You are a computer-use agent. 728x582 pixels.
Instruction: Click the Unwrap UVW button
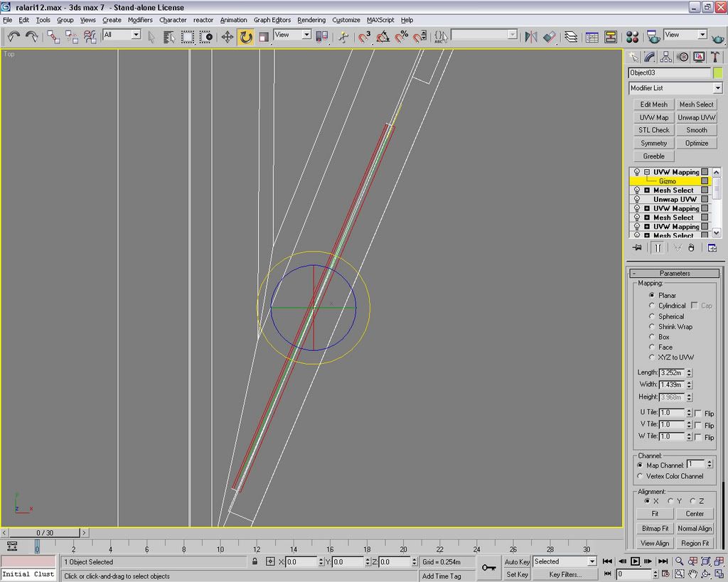click(697, 117)
